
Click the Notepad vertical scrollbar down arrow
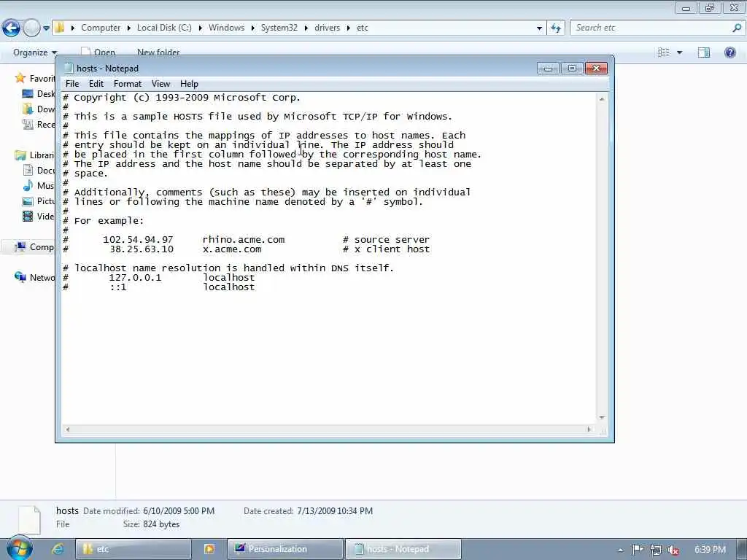point(602,418)
